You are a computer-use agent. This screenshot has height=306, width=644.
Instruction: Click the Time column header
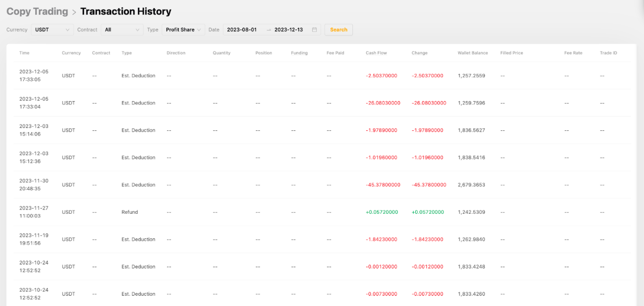[x=24, y=53]
